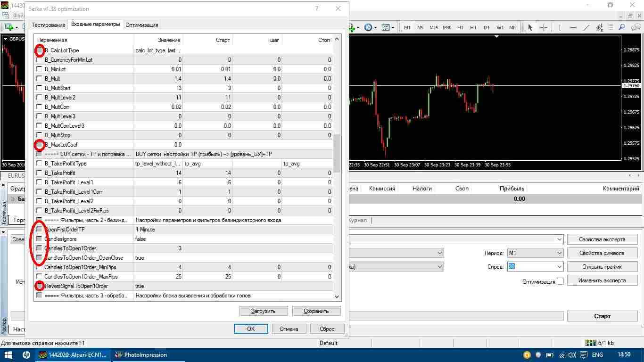The width and height of the screenshot is (644, 362).
Task: Click the volume icon in system tray
Action: (x=572, y=355)
